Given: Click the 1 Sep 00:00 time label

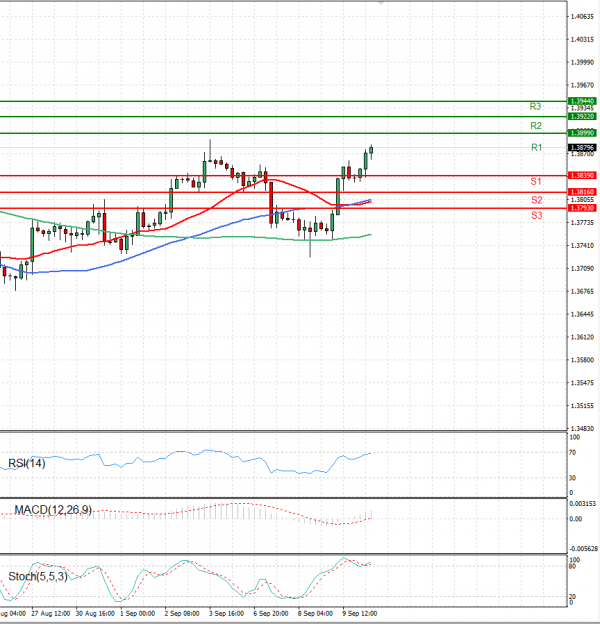Looking at the screenshot, I should [x=138, y=613].
